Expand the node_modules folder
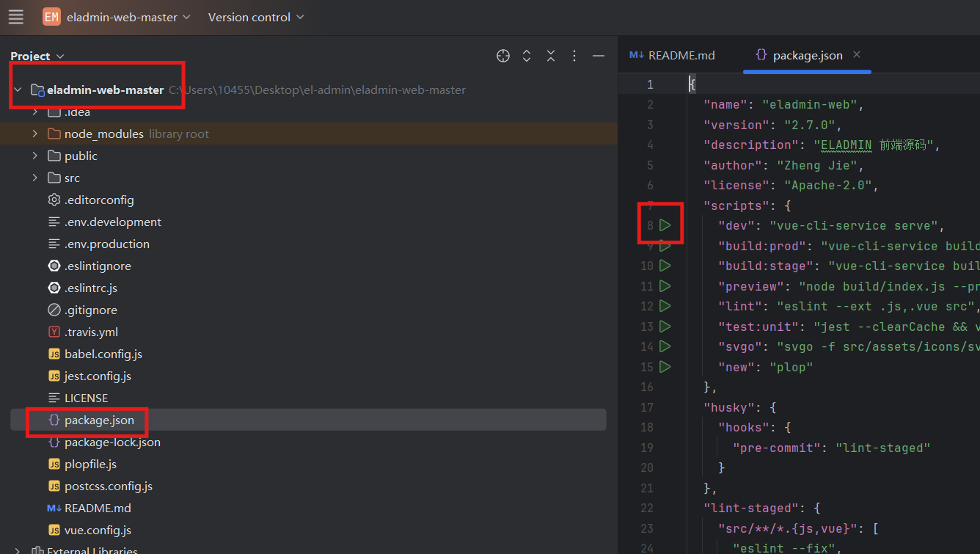Viewport: 980px width, 554px height. [x=34, y=134]
